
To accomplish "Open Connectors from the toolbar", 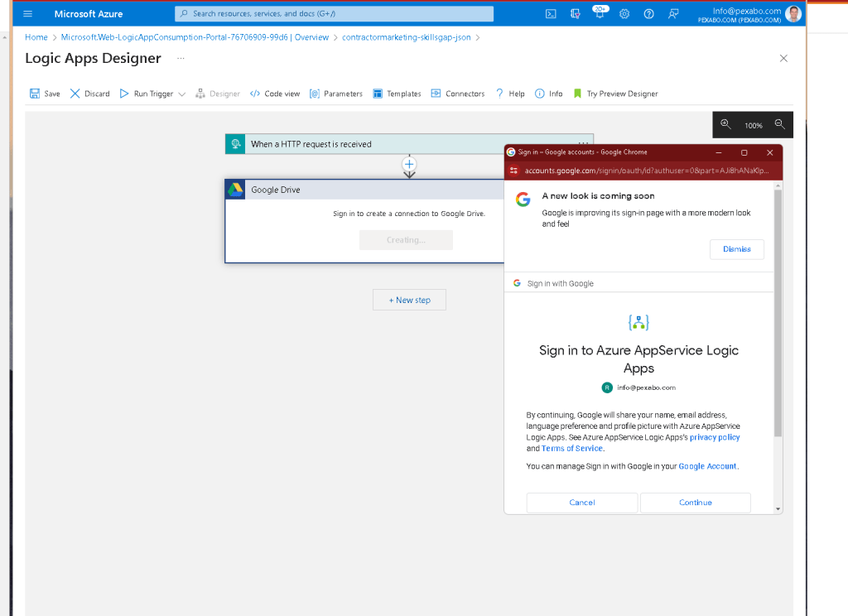I will click(458, 94).
